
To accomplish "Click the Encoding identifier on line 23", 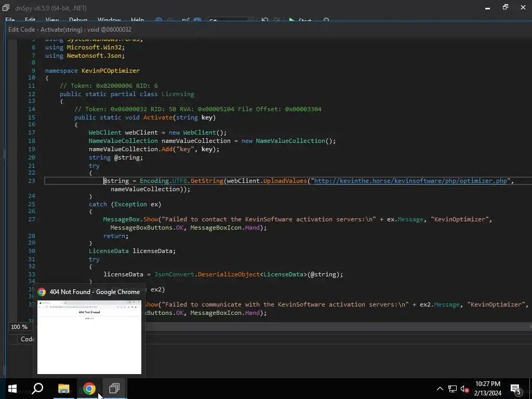I will coord(154,181).
